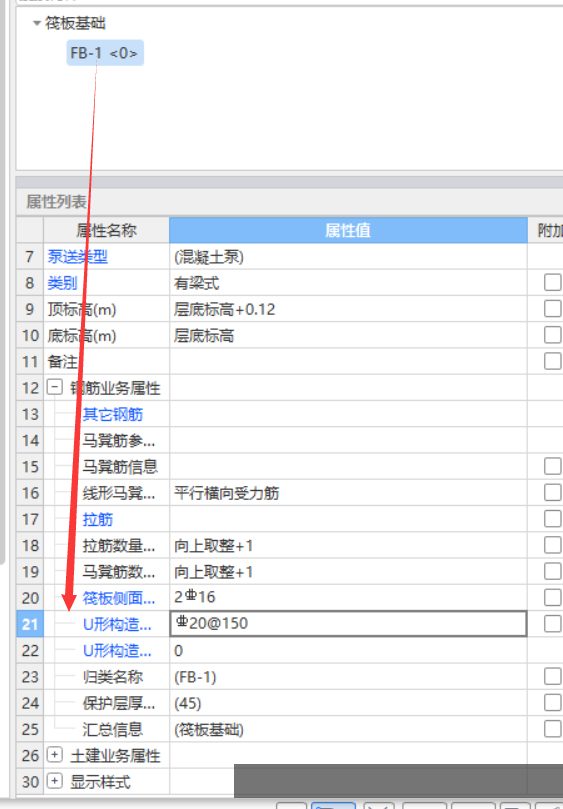Screen dimensions: 563x809
Task: Click the 有梁式 value cell
Action: [348, 283]
